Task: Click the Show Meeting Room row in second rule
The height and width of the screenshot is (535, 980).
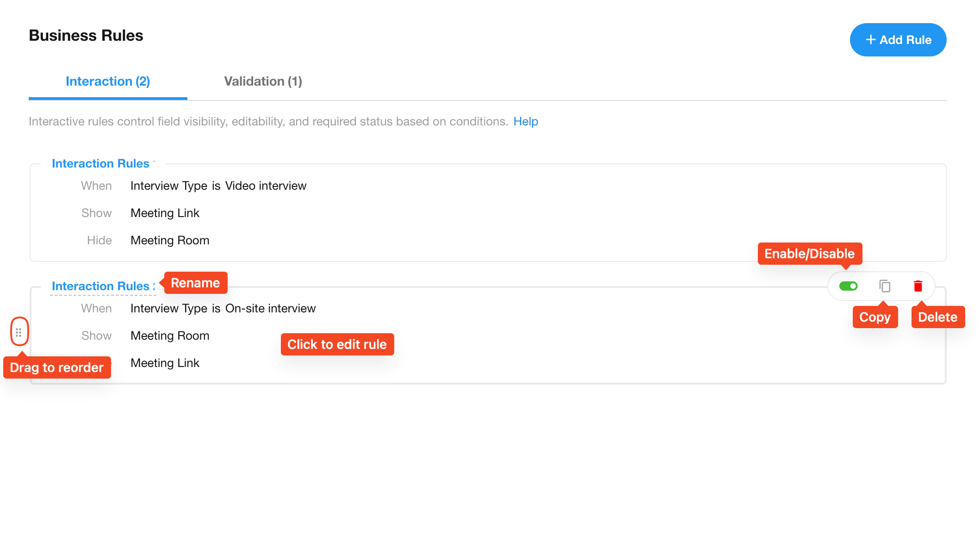Action: coord(170,336)
